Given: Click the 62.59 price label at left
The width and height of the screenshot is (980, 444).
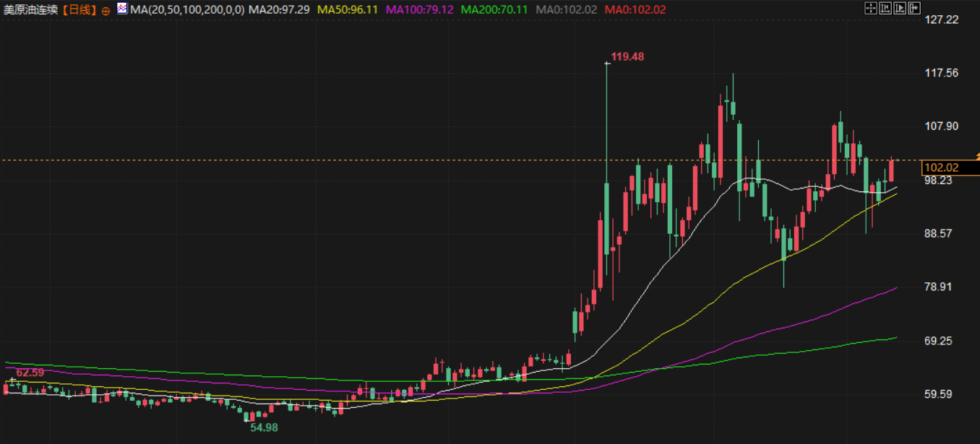Looking at the screenshot, I should (30, 373).
